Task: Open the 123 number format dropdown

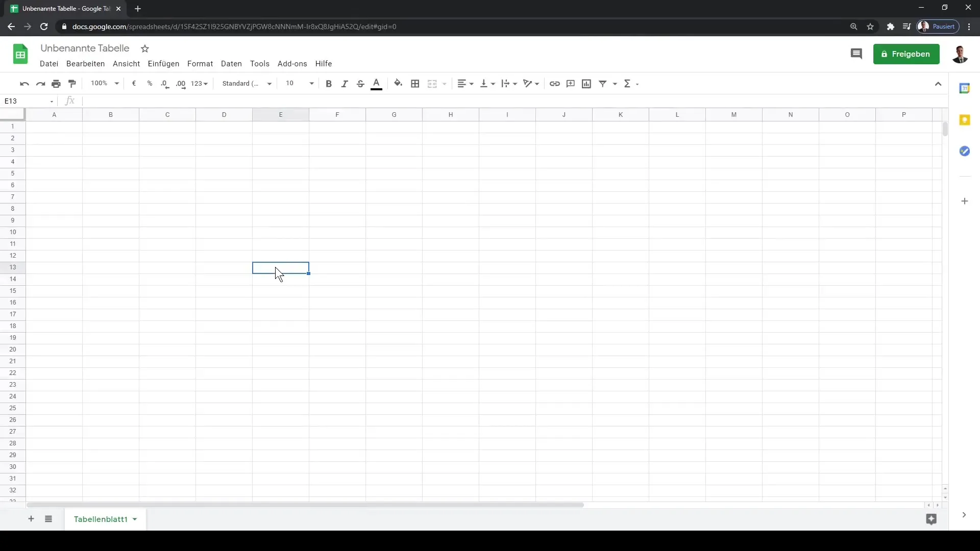Action: 199,84
